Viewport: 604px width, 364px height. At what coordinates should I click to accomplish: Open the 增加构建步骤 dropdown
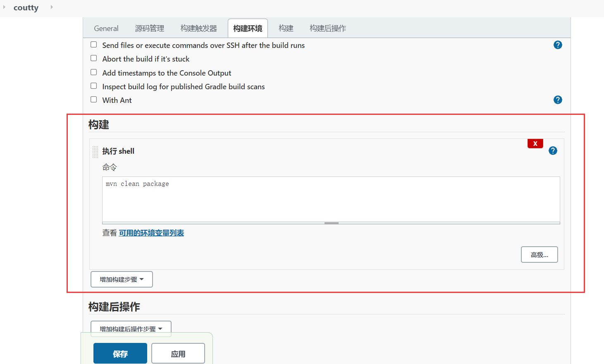click(x=121, y=279)
